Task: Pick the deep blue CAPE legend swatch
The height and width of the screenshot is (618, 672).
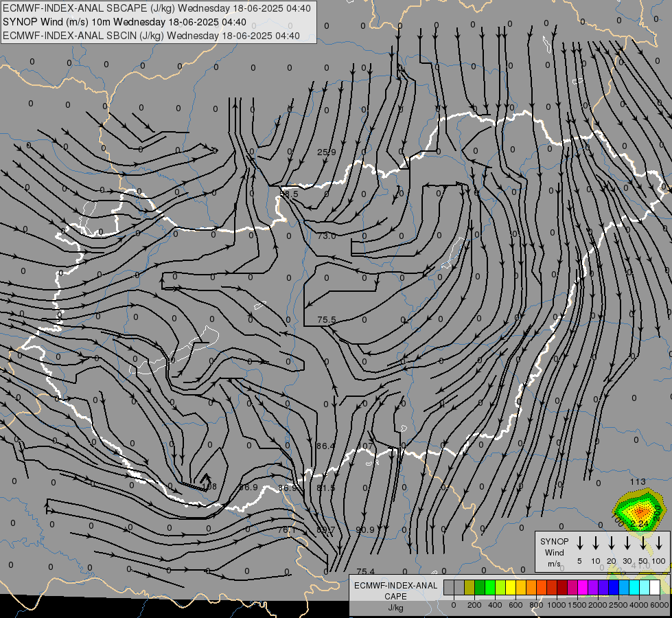Action: pos(614,587)
